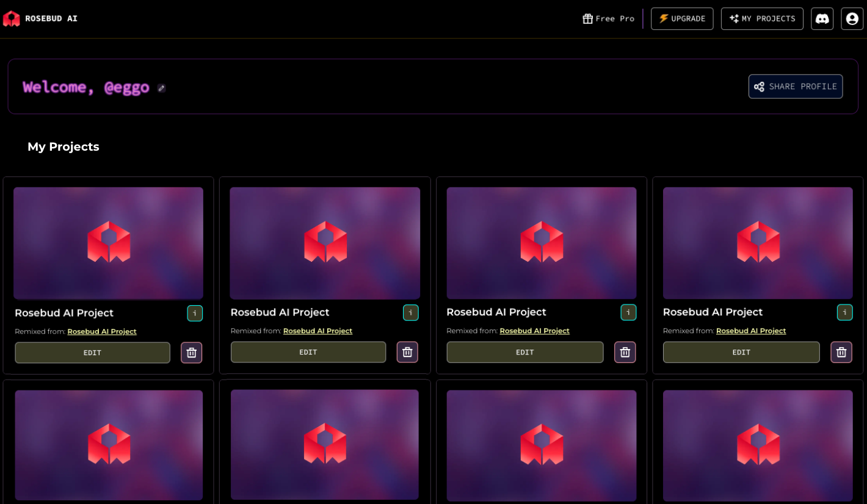Click EDIT on the first project card
Screen dimensions: 867x504
(x=92, y=353)
